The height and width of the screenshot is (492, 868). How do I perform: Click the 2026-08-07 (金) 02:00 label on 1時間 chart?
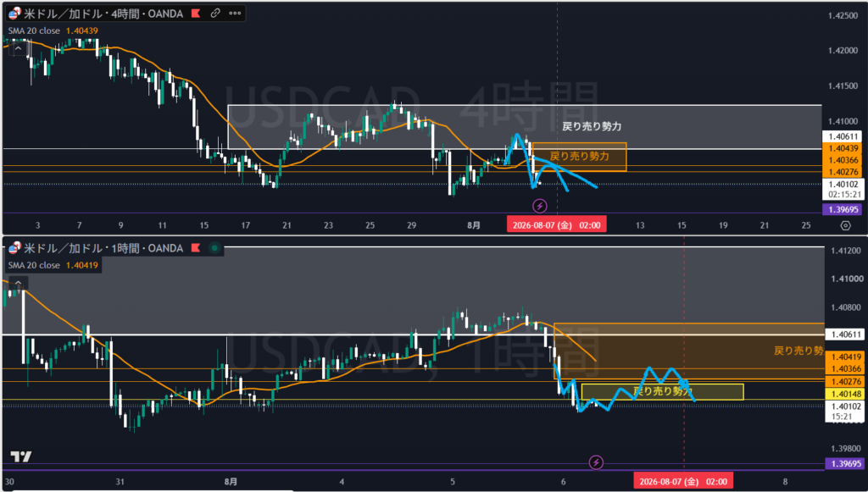click(x=683, y=481)
